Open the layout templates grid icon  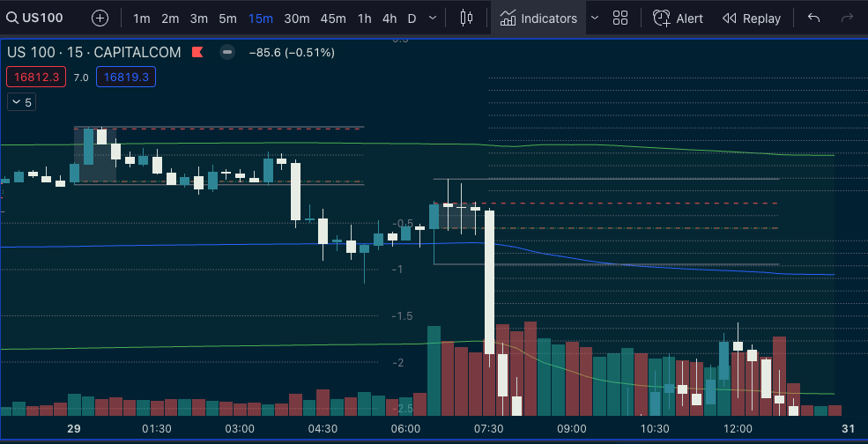[x=620, y=18]
